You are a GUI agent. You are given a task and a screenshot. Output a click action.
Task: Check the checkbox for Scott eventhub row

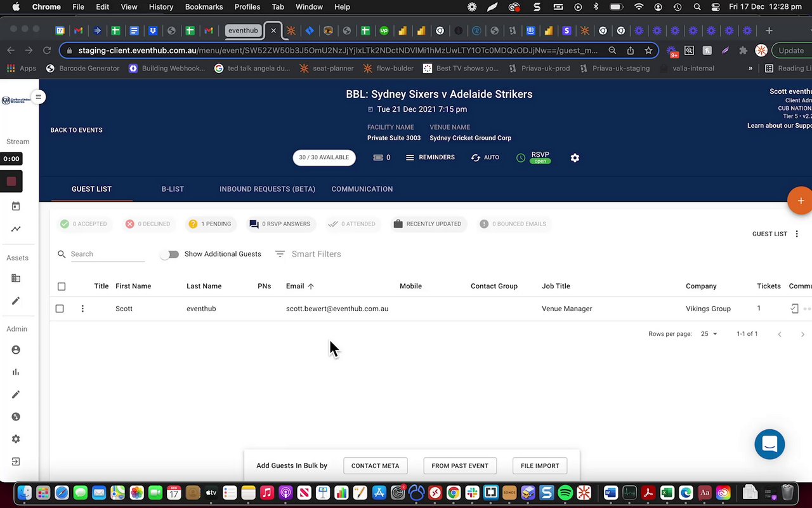coord(60,309)
